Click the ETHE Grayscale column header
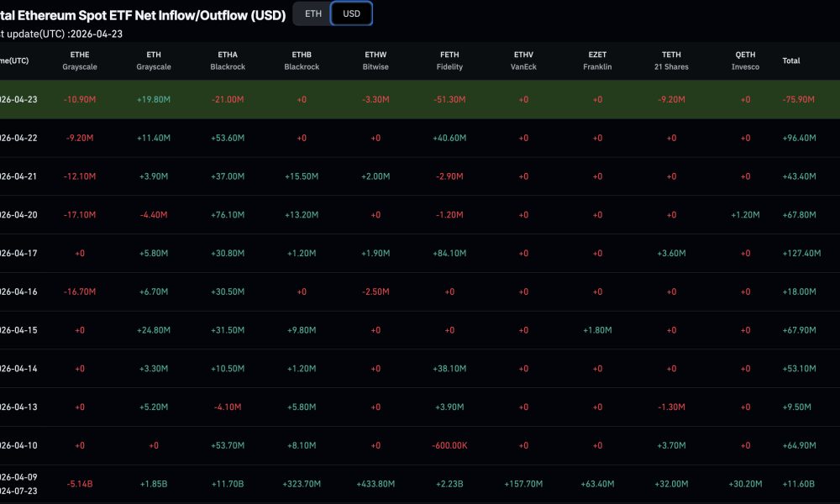Image resolution: width=840 pixels, height=504 pixels. (80, 60)
